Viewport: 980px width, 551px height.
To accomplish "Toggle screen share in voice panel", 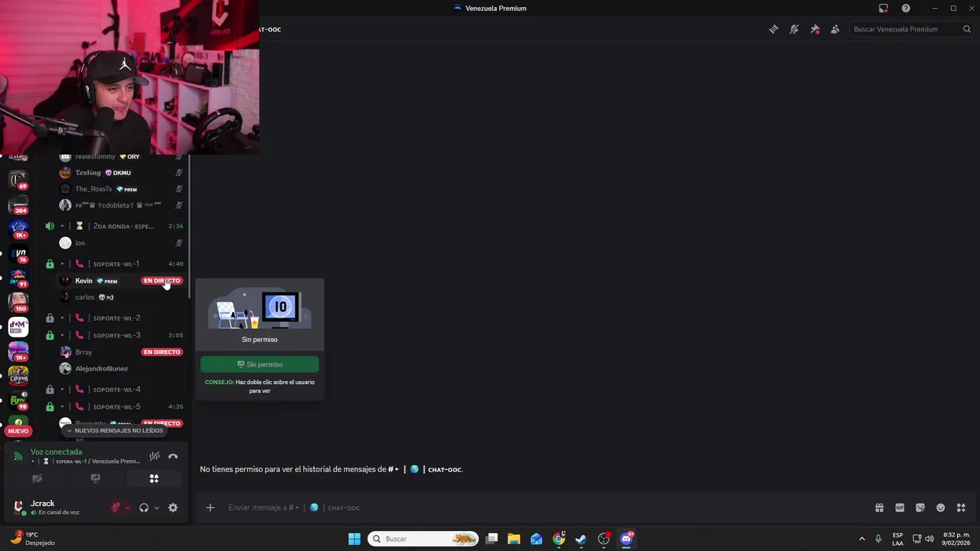I will (95, 478).
